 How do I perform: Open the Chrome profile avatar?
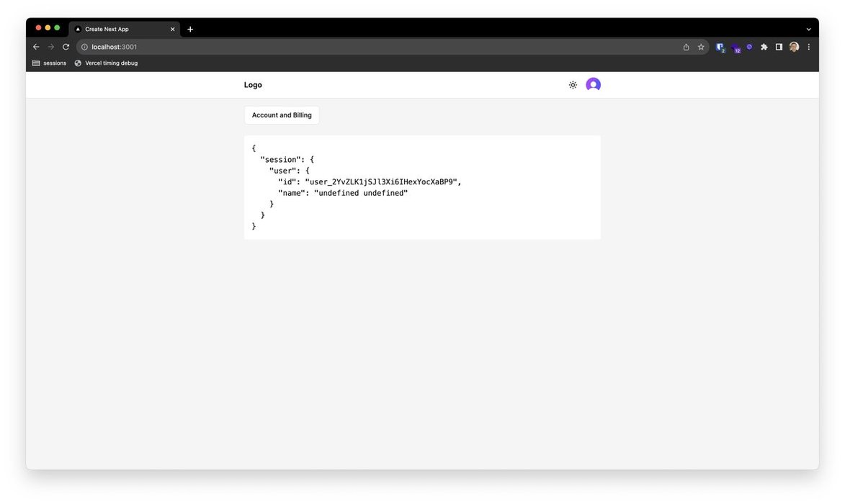[794, 47]
